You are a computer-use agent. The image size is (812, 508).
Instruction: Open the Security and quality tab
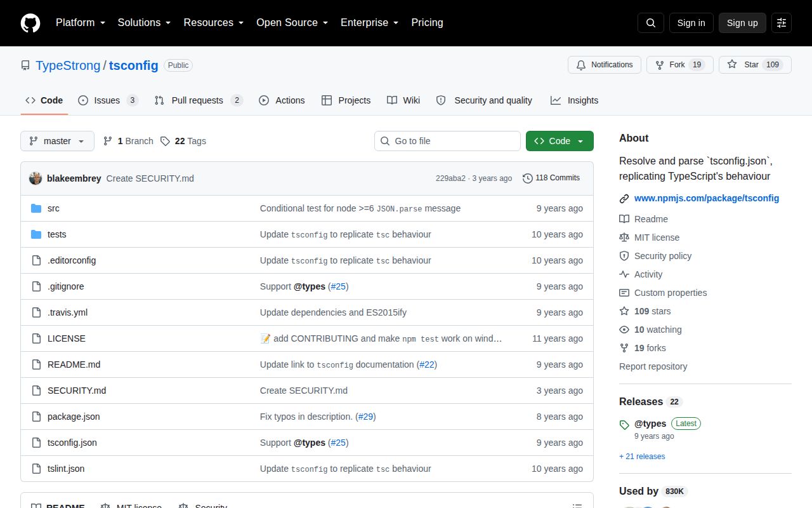485,100
